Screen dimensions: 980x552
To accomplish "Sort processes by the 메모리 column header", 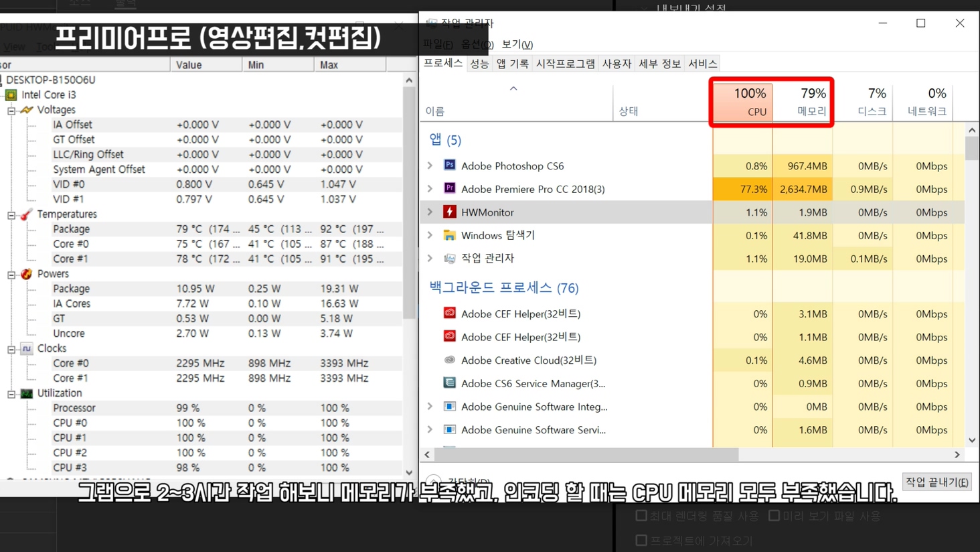I will pos(803,102).
